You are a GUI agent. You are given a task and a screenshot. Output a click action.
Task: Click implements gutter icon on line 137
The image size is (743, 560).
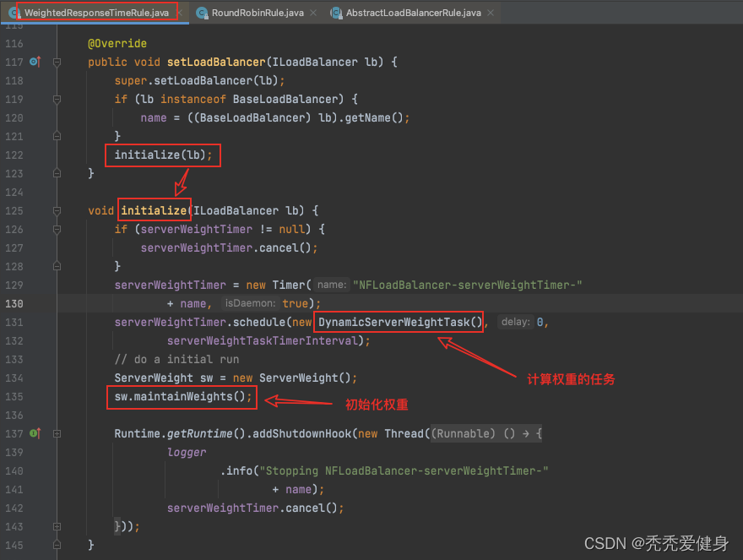pos(35,433)
